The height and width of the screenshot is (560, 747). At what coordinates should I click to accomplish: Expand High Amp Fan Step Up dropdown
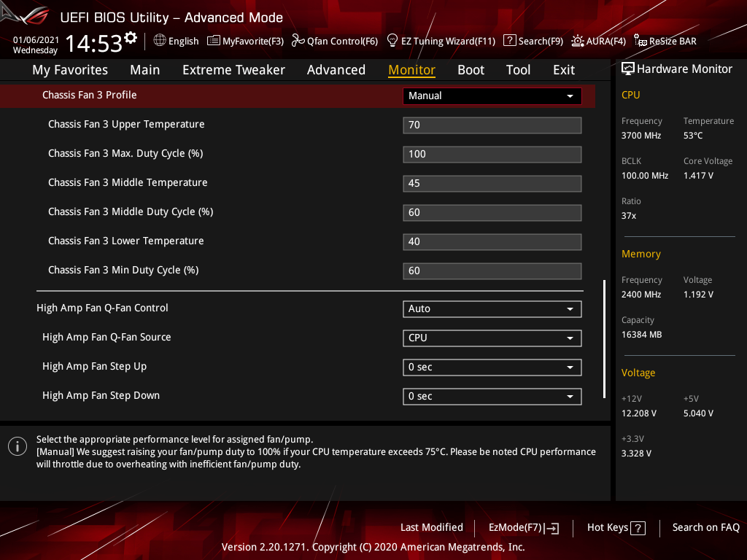(492, 367)
